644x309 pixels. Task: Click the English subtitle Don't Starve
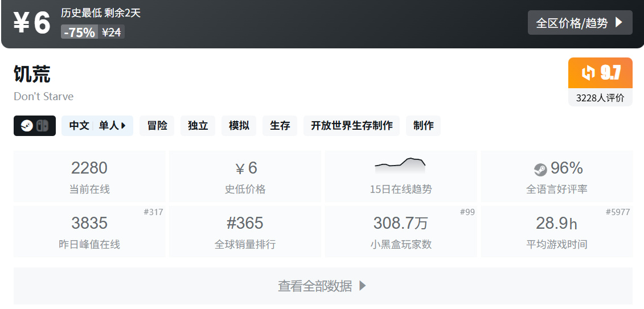43,96
